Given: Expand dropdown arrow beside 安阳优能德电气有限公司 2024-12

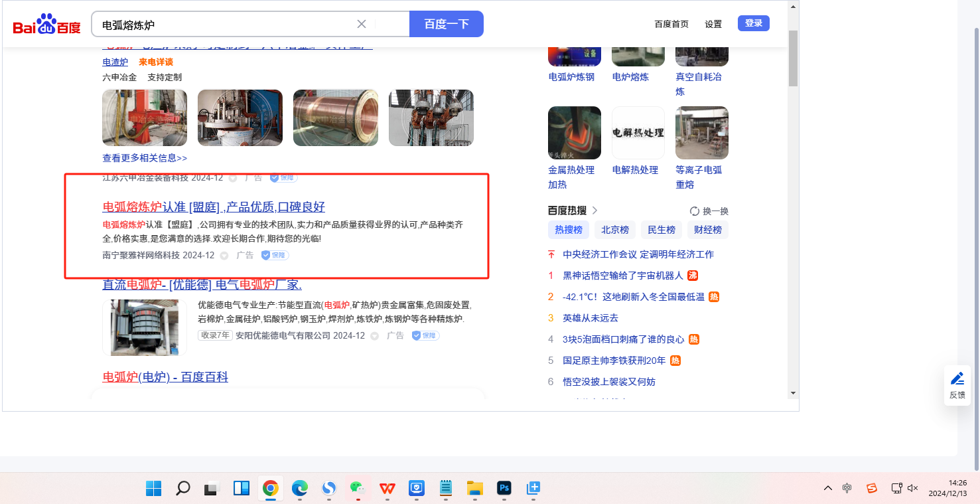Looking at the screenshot, I should (374, 336).
